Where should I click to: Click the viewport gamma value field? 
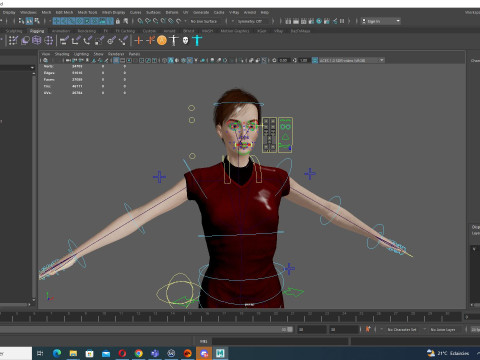303,60
